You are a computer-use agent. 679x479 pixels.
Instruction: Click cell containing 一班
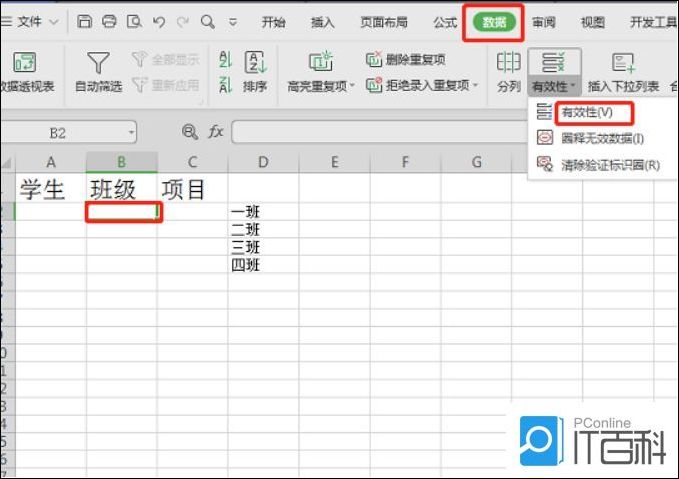[263, 212]
